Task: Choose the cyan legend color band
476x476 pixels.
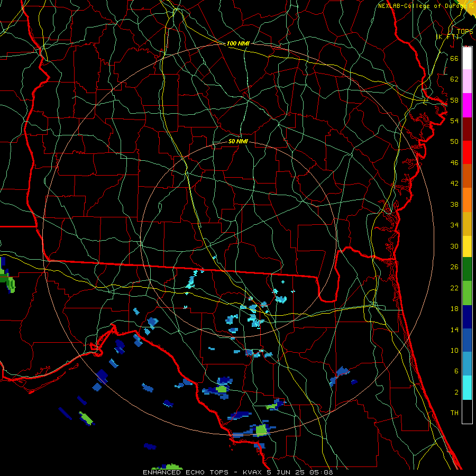Action: point(467,387)
